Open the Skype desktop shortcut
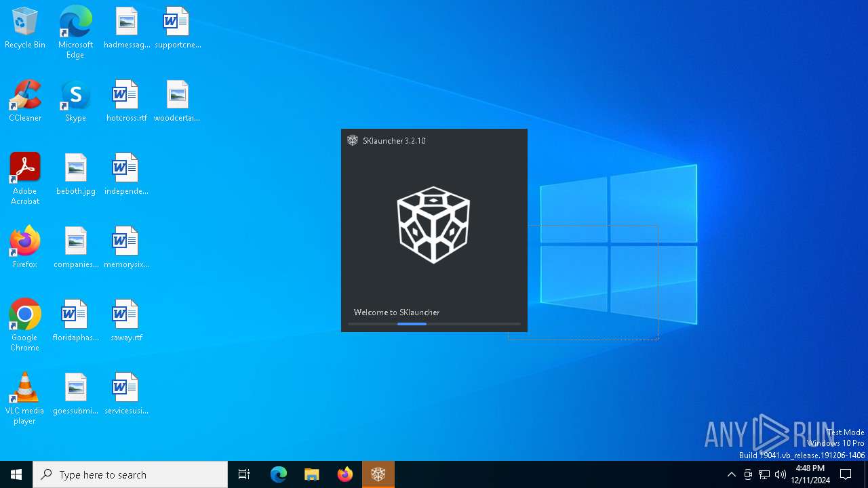The height and width of the screenshot is (488, 868). (75, 101)
